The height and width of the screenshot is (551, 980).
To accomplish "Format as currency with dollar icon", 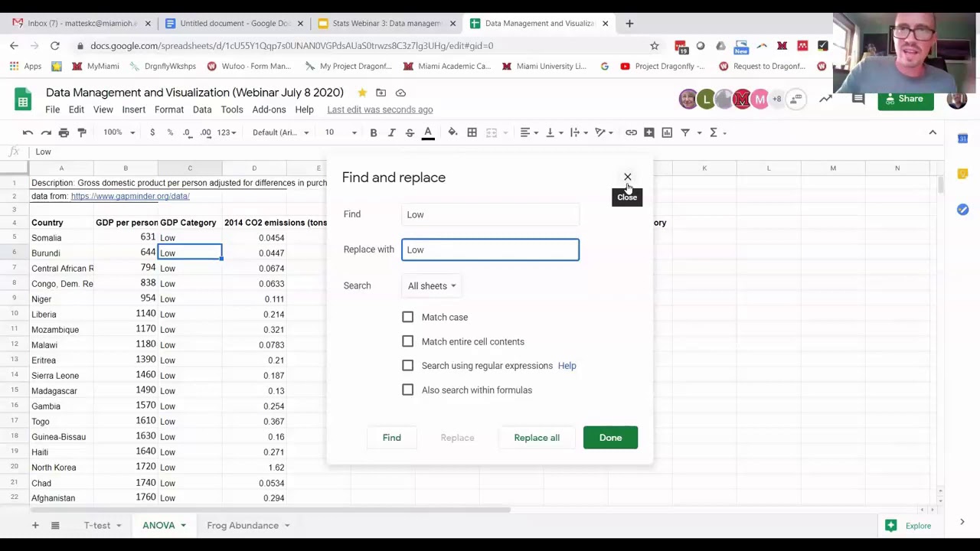I will [152, 132].
